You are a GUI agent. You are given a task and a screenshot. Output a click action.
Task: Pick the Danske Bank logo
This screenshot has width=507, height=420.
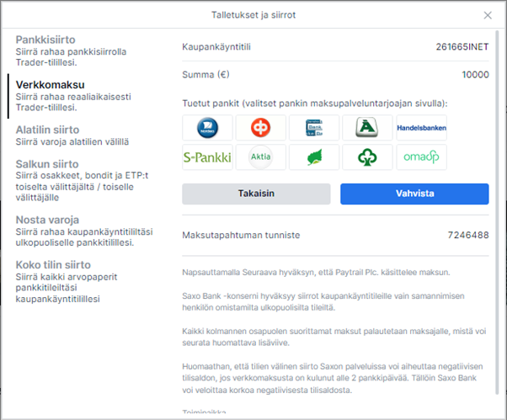314,128
